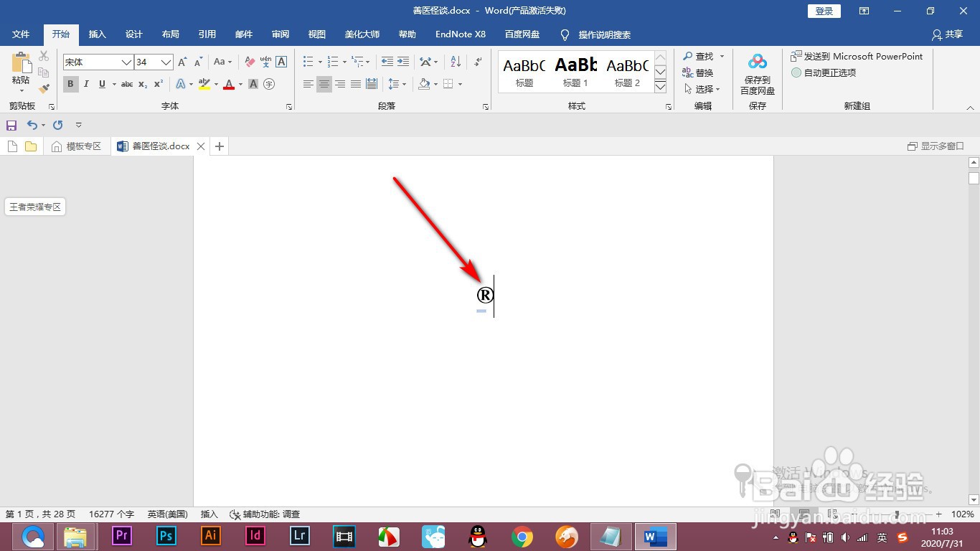The height and width of the screenshot is (551, 980).
Task: Sort text with the A-Z icon
Action: coord(456,62)
